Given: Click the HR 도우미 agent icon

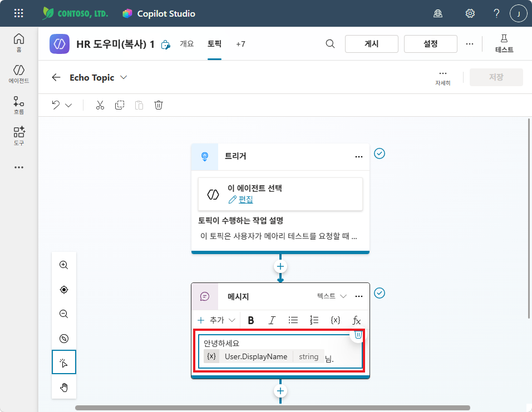Looking at the screenshot, I should click(x=60, y=44).
